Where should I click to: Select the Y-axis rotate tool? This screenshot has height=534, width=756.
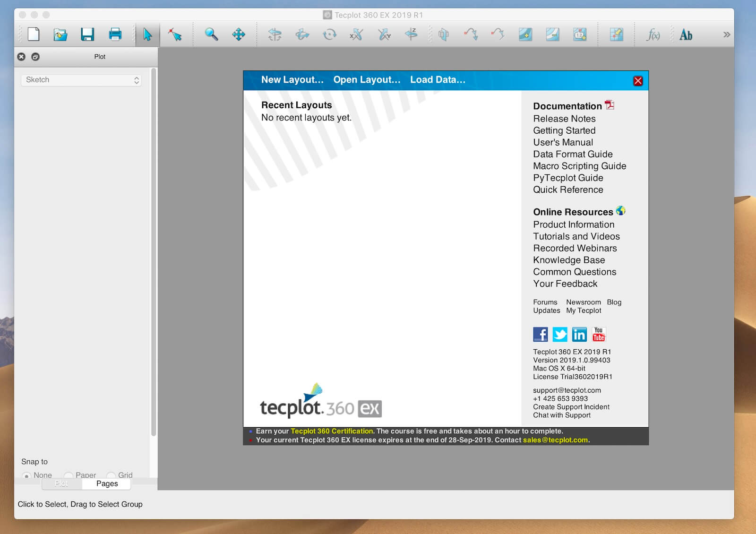point(384,34)
